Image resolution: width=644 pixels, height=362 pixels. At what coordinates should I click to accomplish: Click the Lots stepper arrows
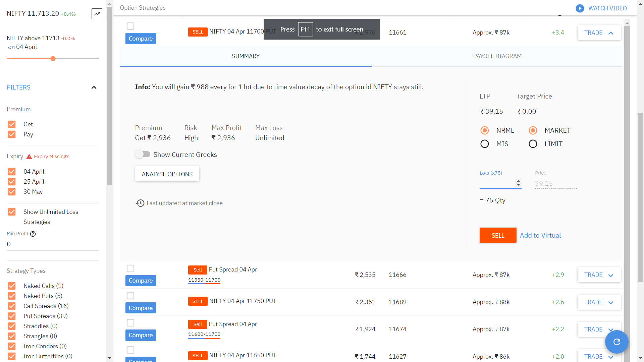(518, 183)
